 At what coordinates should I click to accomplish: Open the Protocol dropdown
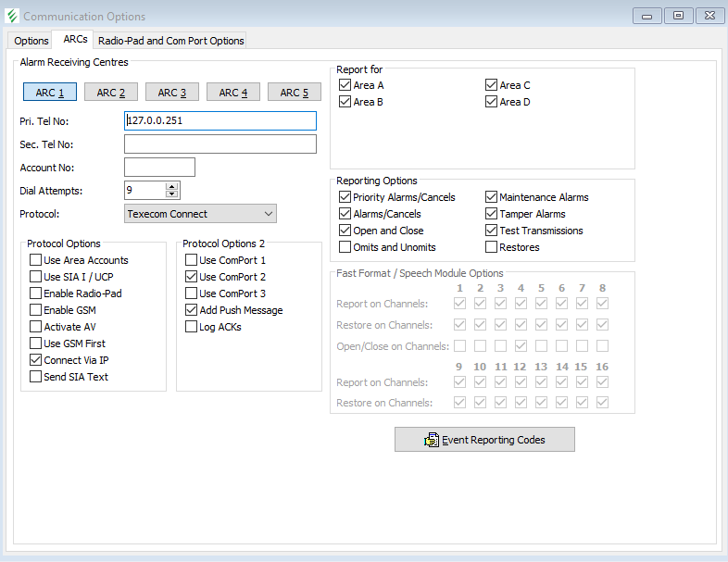(200, 214)
